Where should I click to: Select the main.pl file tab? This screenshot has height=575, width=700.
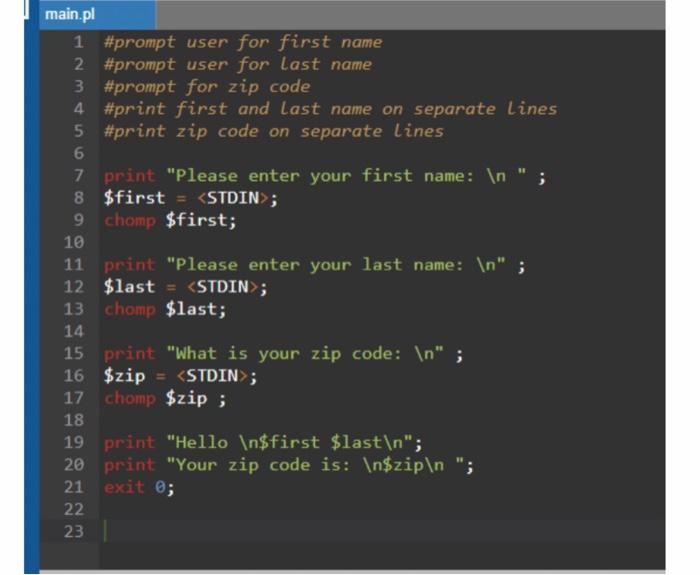click(97, 14)
